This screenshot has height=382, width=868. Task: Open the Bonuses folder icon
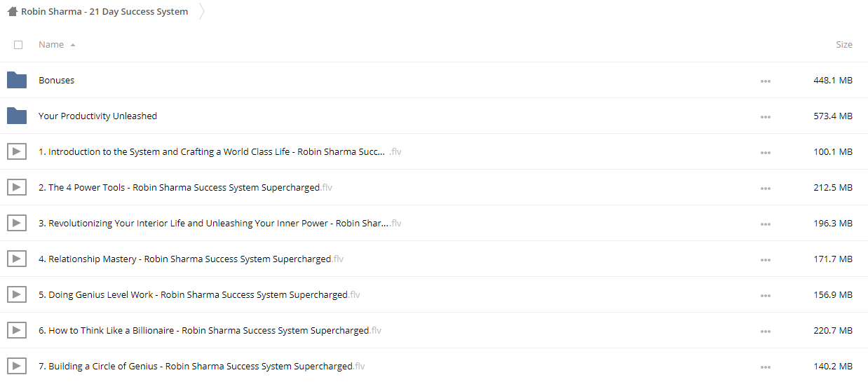pos(17,80)
